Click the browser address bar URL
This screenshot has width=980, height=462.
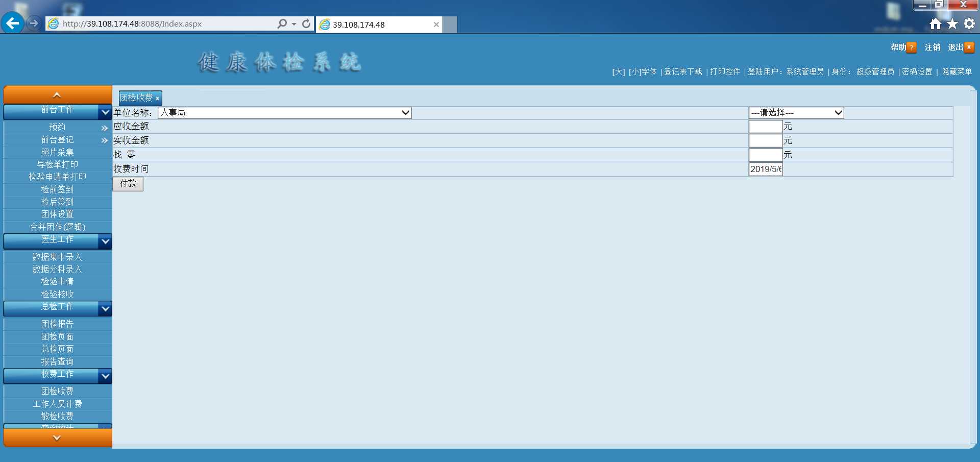tap(132, 24)
